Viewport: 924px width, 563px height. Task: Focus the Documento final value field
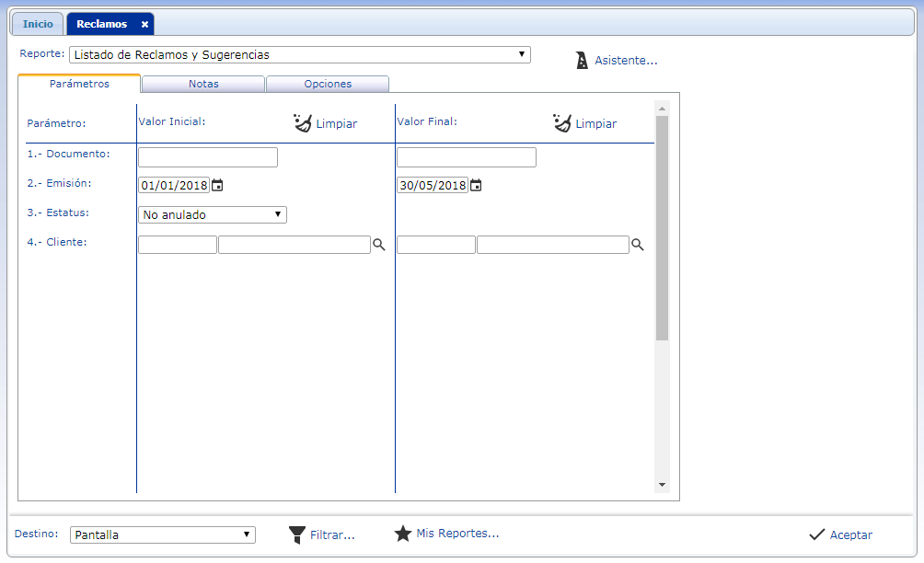pos(467,157)
